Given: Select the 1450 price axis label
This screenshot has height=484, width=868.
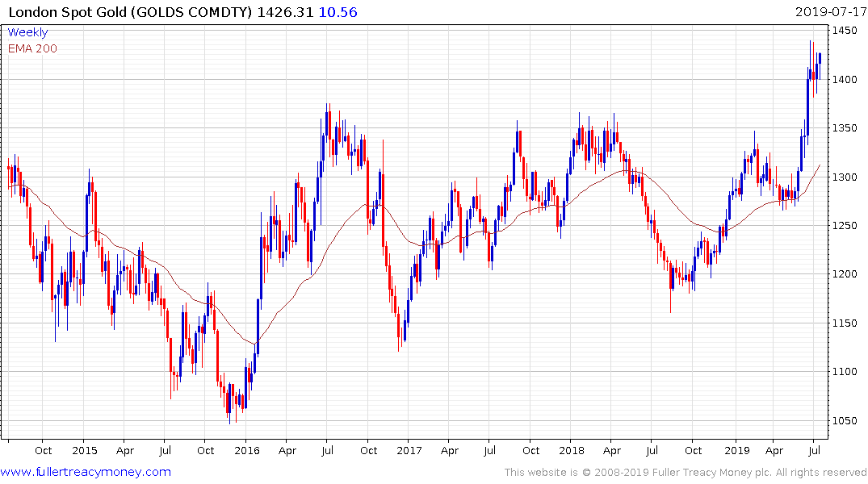Looking at the screenshot, I should (845, 31).
